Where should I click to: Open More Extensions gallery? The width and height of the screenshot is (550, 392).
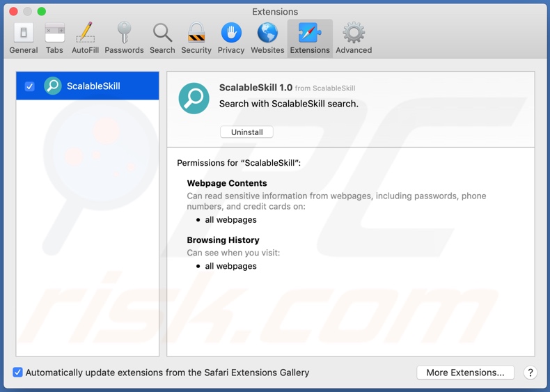tap(465, 373)
